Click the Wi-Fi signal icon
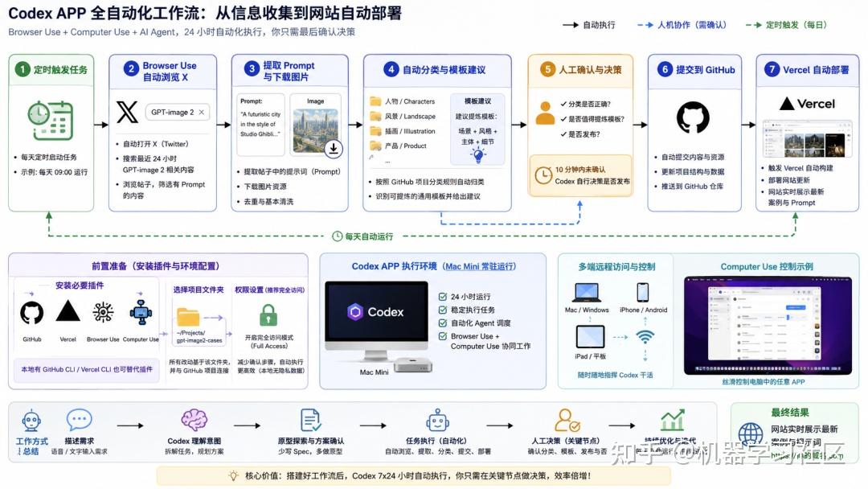Viewport: 868px width, 489px height. coord(645,336)
